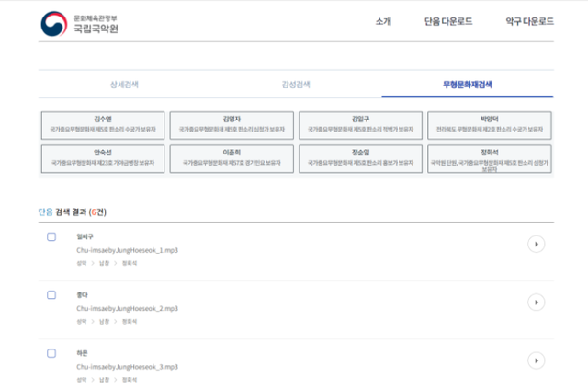The width and height of the screenshot is (588, 389).
Task: Open the 소개 menu
Action: 383,21
